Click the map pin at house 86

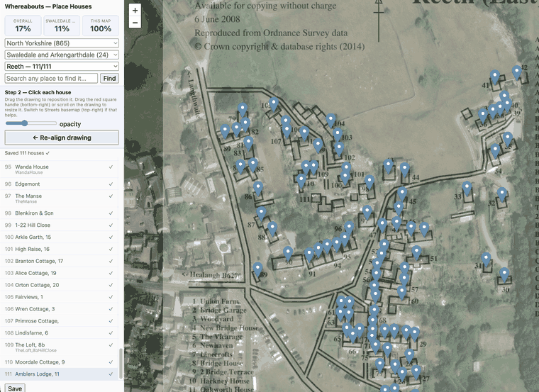click(x=258, y=189)
